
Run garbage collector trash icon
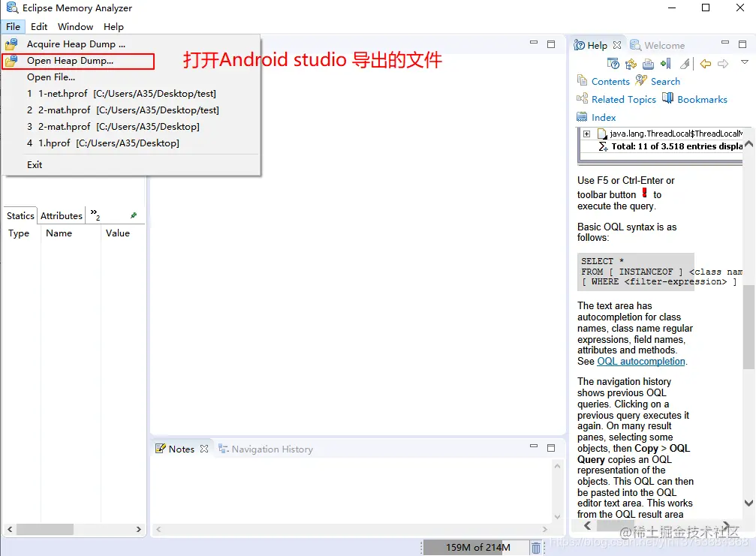pyautogui.click(x=536, y=547)
